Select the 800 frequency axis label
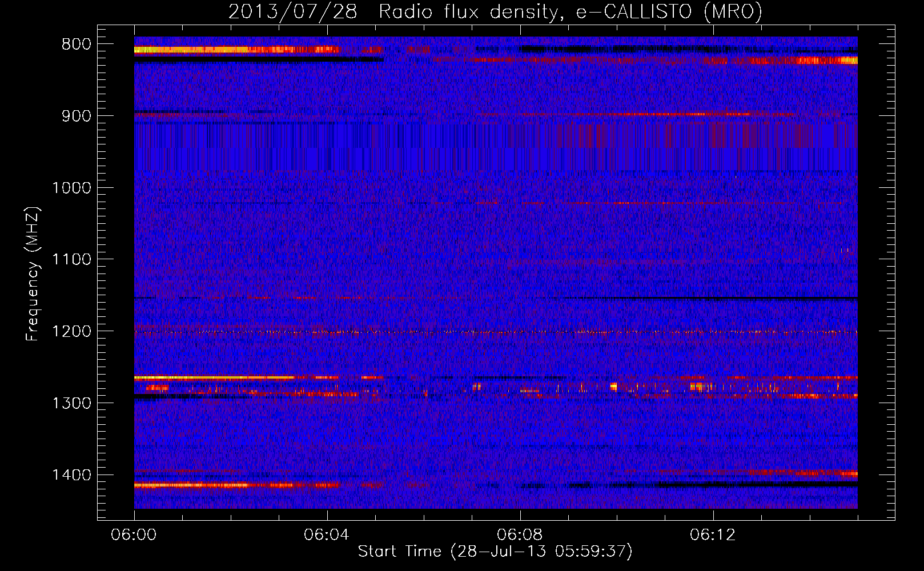The width and height of the screenshot is (924, 571). (x=76, y=45)
